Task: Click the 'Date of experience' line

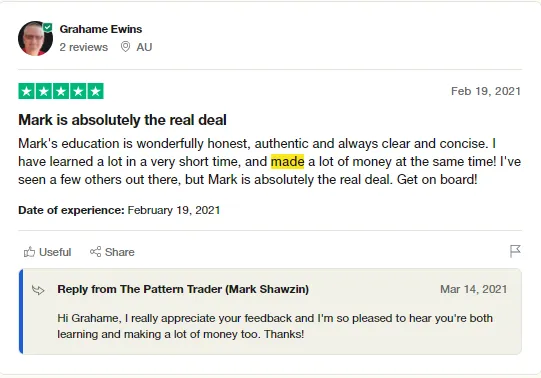Action: point(119,210)
